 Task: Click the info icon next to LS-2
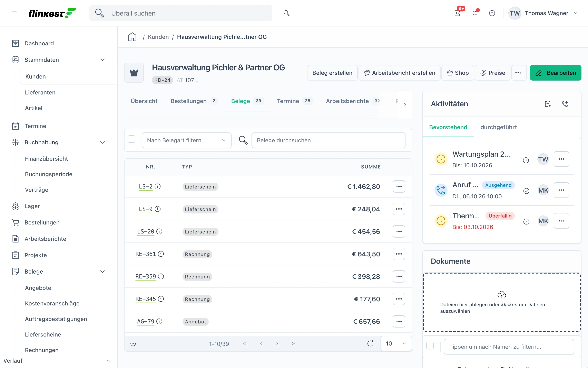[158, 186]
